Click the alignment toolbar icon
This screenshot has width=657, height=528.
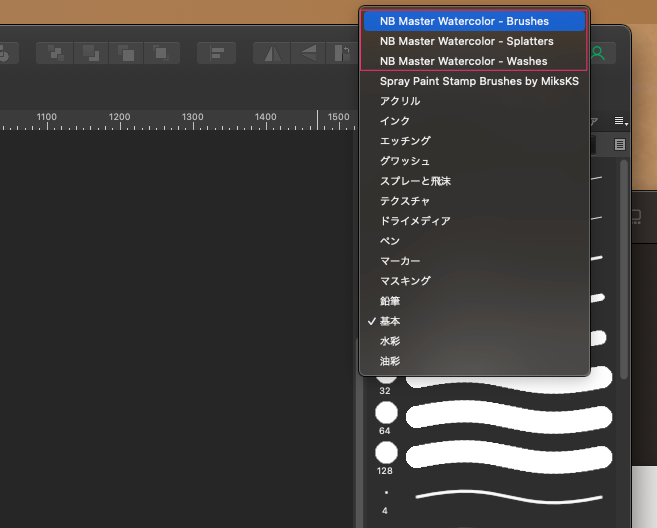216,52
